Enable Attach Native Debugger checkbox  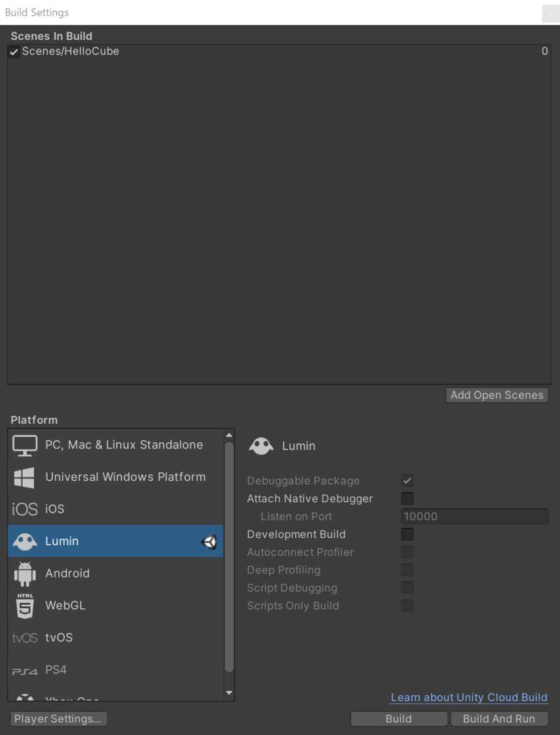pyautogui.click(x=407, y=499)
